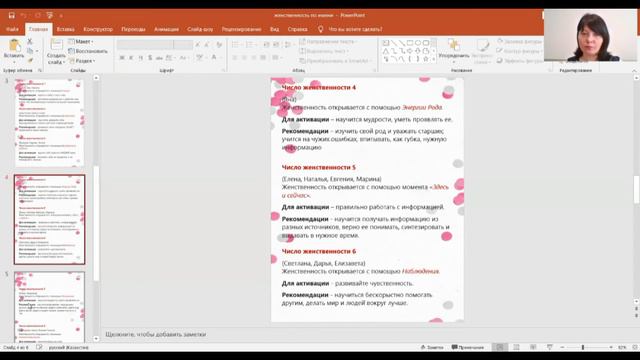
Task: Click the 'Что вы хотите сделать?' search box
Action: [x=355, y=29]
